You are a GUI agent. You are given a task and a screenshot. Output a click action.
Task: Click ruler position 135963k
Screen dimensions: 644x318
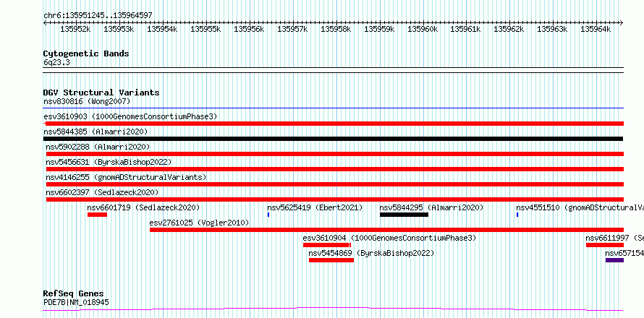click(x=553, y=29)
